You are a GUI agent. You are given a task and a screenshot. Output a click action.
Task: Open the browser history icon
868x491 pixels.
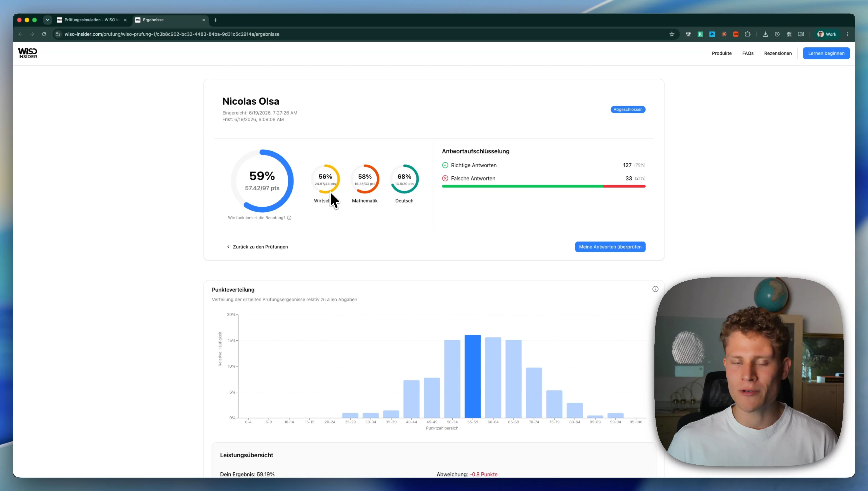(777, 34)
